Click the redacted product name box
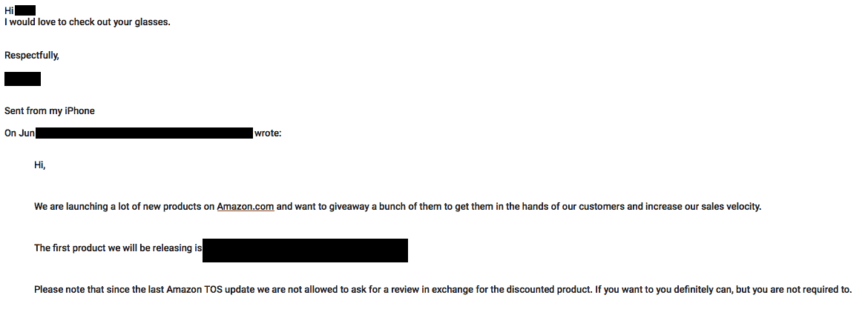 [x=305, y=251]
